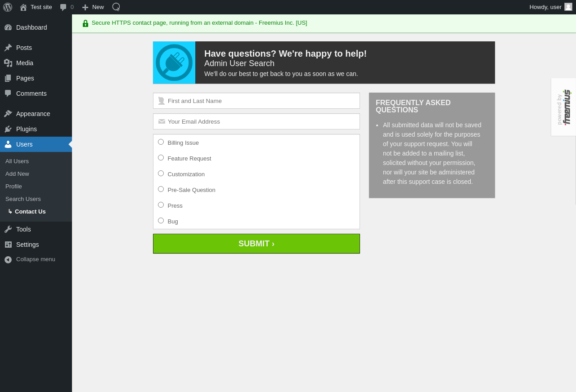Image resolution: width=576 pixels, height=392 pixels.
Task: Click the Appearance paintbrush icon
Action: pos(8,114)
